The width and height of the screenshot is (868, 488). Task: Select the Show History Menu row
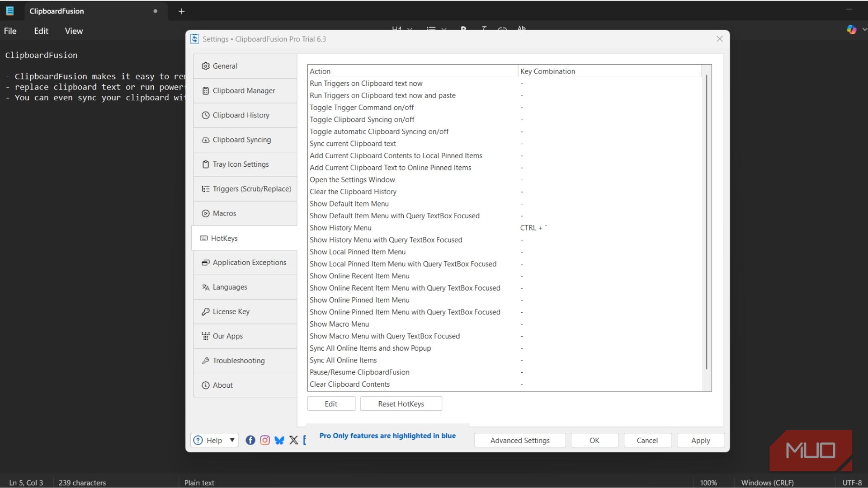click(504, 228)
